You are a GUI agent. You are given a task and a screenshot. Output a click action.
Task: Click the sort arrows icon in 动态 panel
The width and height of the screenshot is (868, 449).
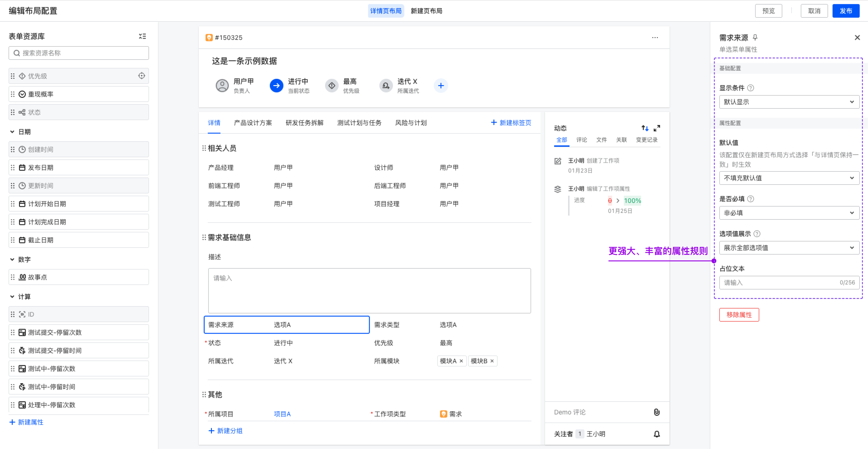[645, 128]
